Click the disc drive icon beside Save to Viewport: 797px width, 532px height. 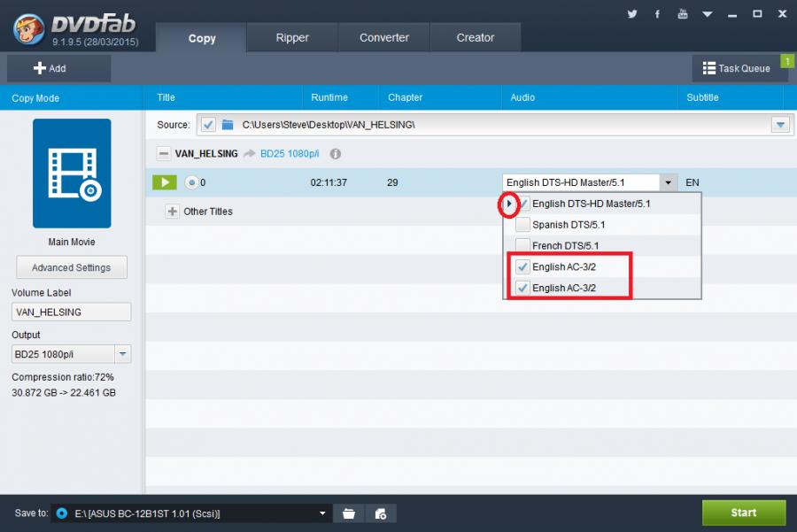click(x=62, y=513)
